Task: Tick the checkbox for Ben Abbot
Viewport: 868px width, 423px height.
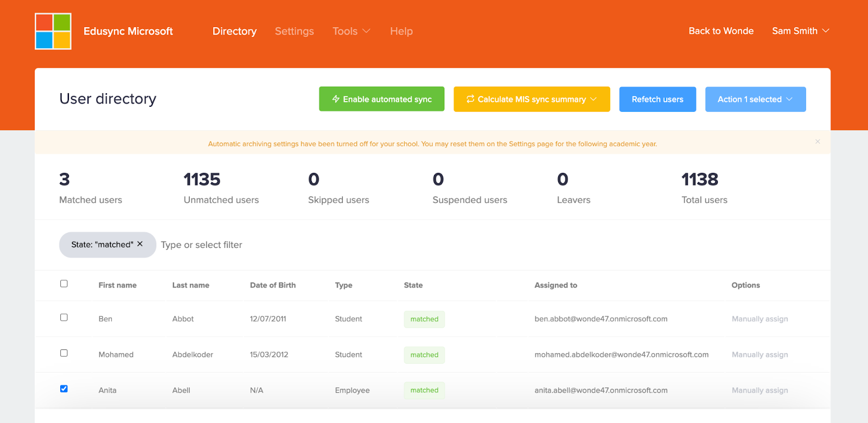Action: point(64,317)
